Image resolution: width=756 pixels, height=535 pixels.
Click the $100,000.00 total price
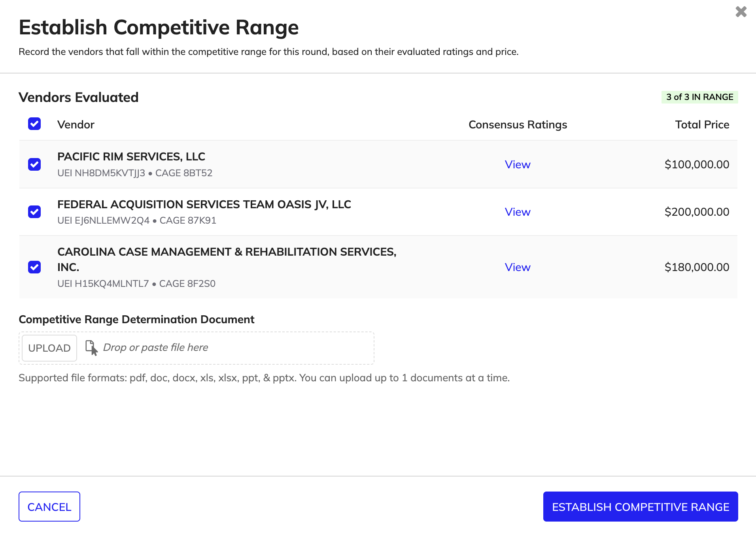(x=697, y=164)
